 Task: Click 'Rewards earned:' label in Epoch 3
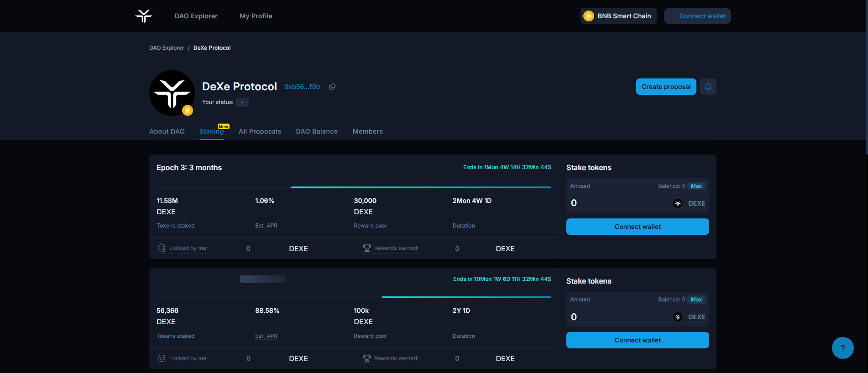click(396, 248)
